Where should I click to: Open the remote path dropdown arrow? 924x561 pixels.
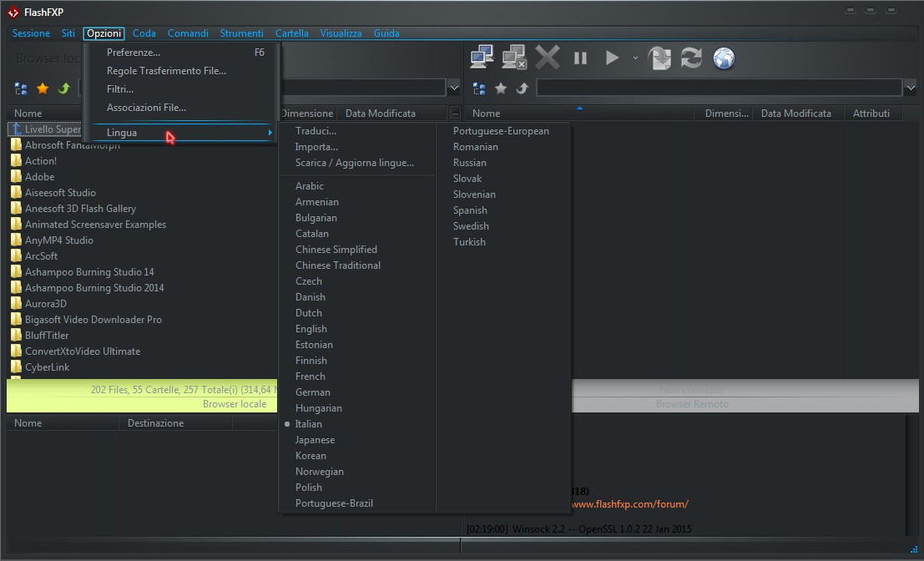[x=911, y=88]
